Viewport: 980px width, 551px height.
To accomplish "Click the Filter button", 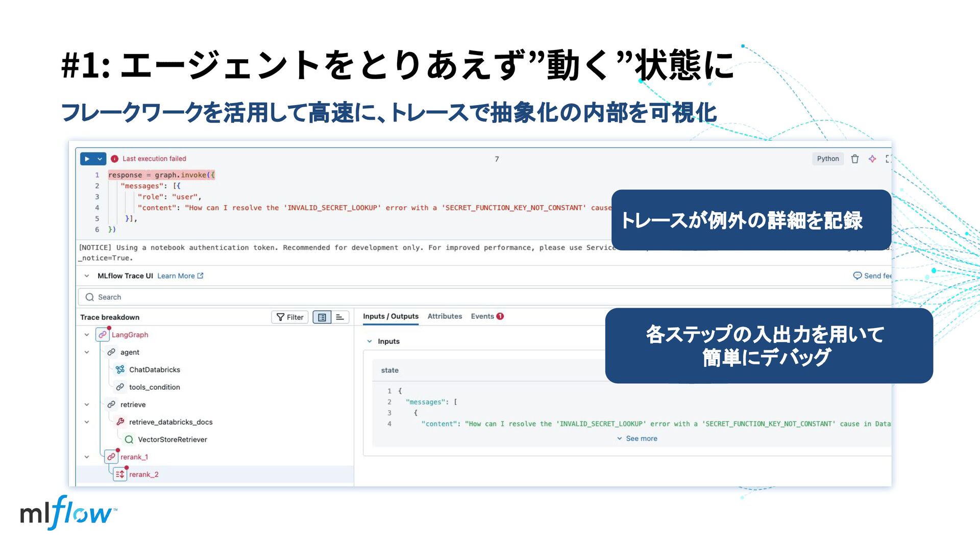I will click(290, 317).
